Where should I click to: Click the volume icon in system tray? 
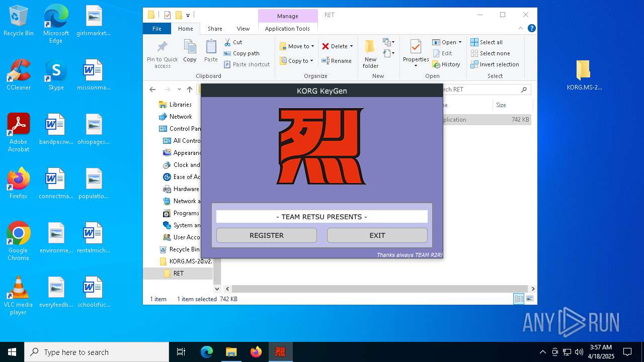[579, 352]
